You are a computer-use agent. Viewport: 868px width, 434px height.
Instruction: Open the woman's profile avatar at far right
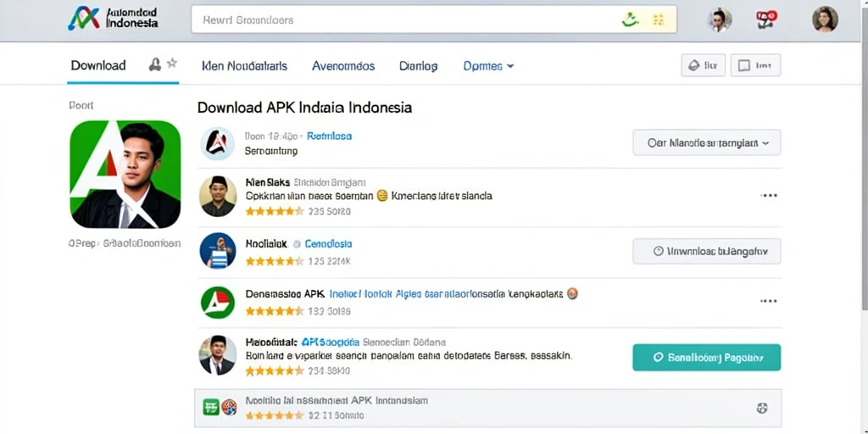825,19
